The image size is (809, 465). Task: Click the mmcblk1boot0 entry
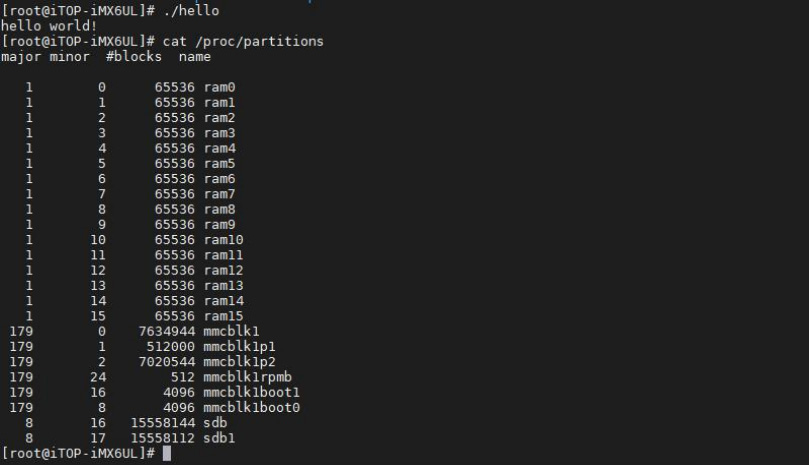pos(251,408)
